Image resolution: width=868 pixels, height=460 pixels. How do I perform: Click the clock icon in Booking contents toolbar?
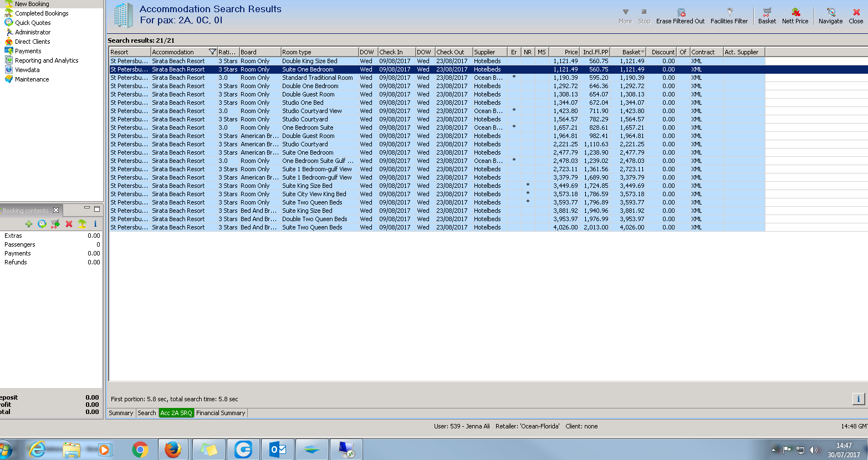tap(42, 224)
